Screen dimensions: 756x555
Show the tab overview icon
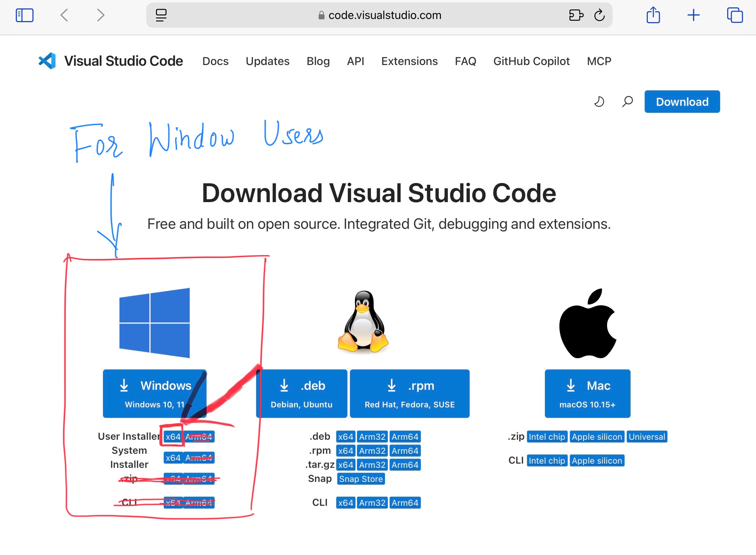735,15
